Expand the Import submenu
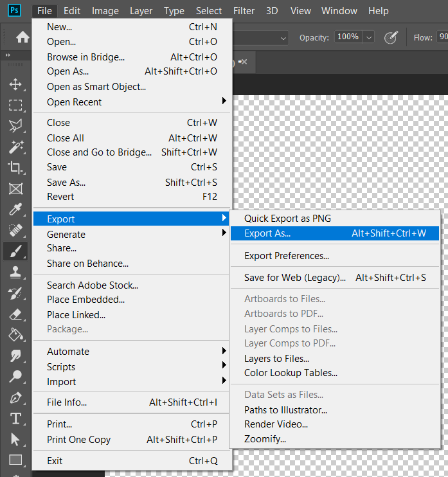 tap(131, 381)
